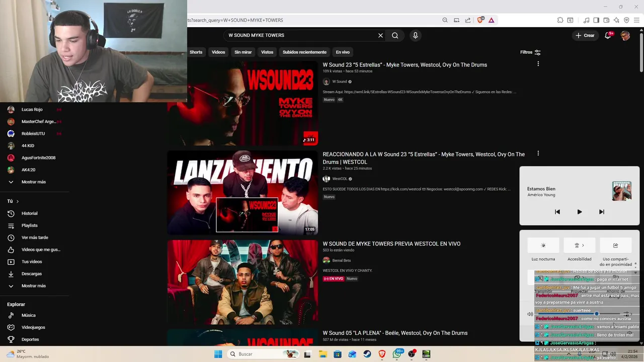Click Brave Shields lion icon

[x=480, y=20]
